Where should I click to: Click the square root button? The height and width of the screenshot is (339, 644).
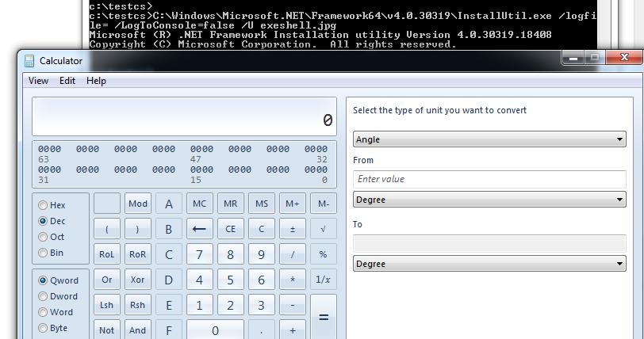[324, 229]
